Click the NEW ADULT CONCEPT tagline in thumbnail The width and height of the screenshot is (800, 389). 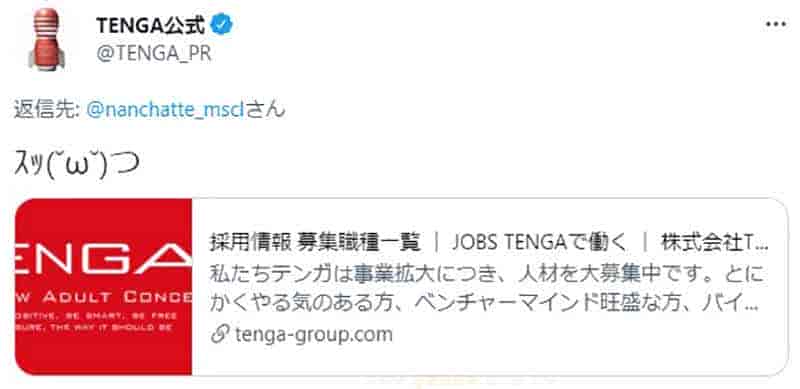104,297
